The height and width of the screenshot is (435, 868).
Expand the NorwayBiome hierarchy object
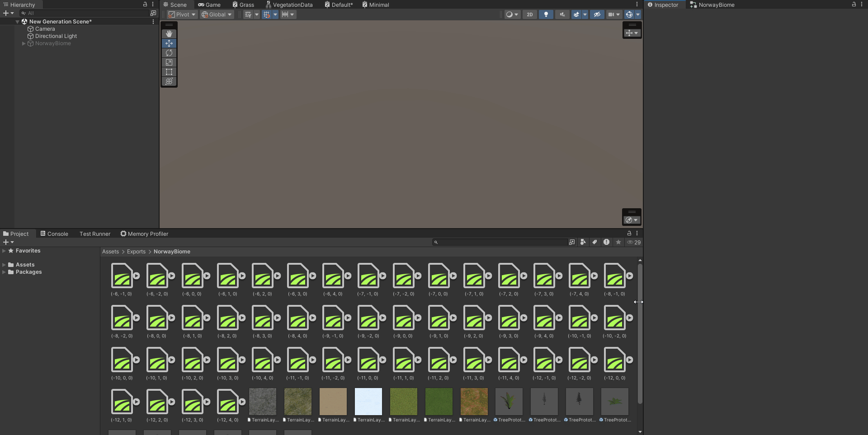point(24,43)
